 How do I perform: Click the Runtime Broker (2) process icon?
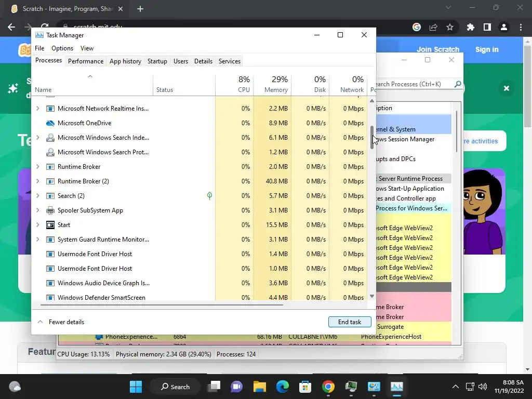coord(50,181)
